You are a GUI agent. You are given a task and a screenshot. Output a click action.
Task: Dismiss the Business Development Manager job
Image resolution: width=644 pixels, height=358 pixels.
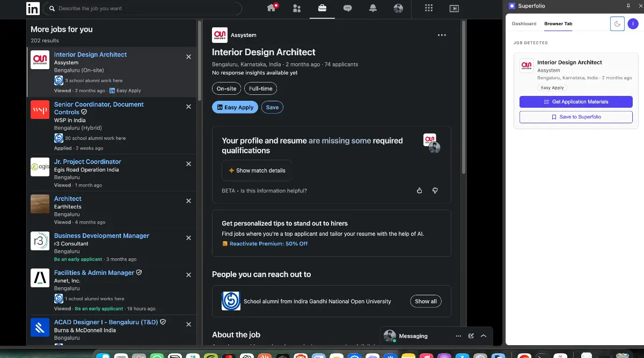[x=188, y=238]
